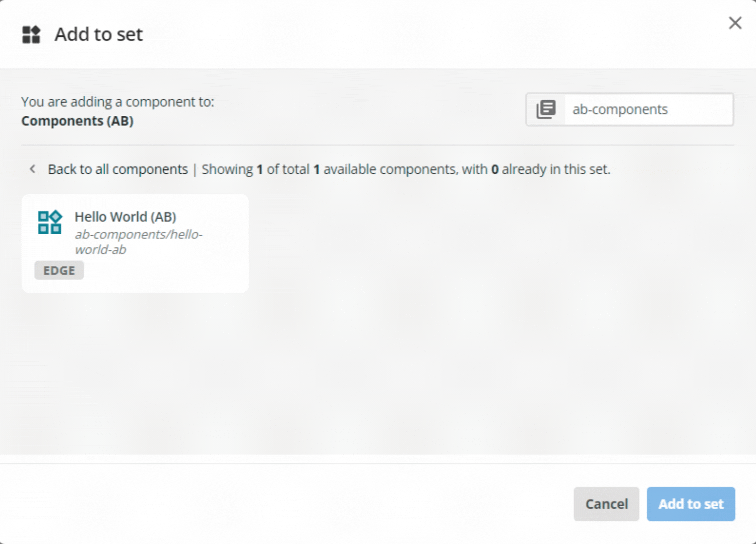The image size is (756, 544).
Task: Click the Components (AB) set name
Action: [77, 120]
